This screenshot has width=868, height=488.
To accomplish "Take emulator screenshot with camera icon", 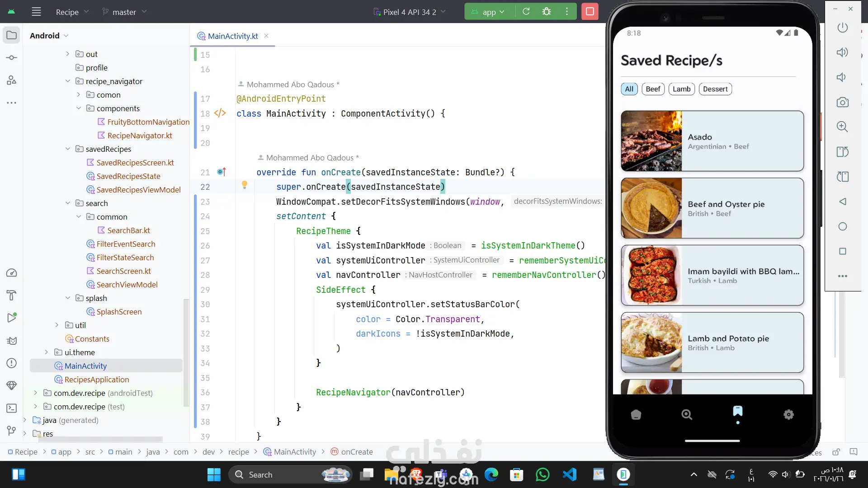I will tap(842, 102).
